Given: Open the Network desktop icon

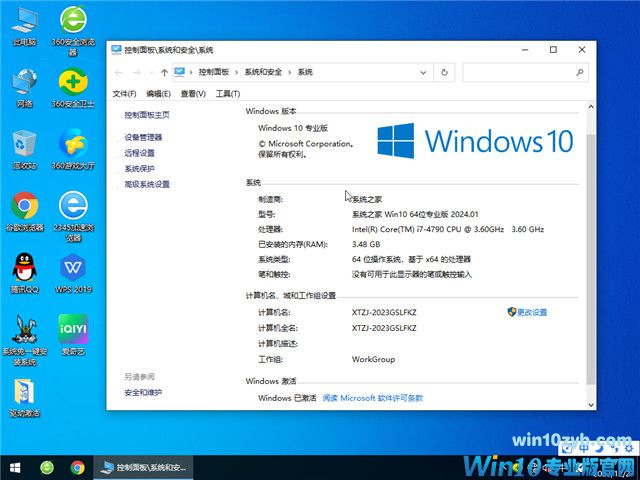Looking at the screenshot, I should tap(24, 88).
